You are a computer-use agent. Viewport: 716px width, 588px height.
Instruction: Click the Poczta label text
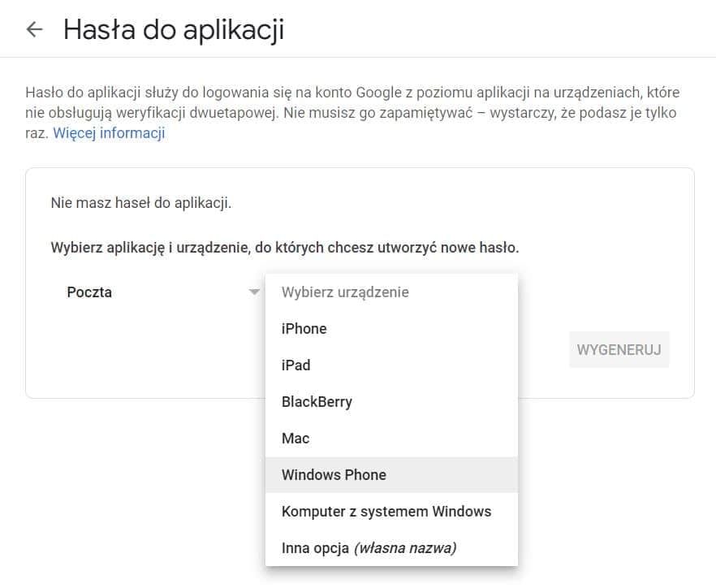point(90,292)
